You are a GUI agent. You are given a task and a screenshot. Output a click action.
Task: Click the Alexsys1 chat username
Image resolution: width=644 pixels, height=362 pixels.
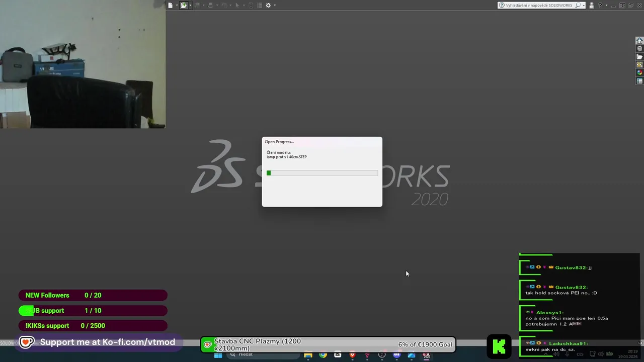click(550, 313)
